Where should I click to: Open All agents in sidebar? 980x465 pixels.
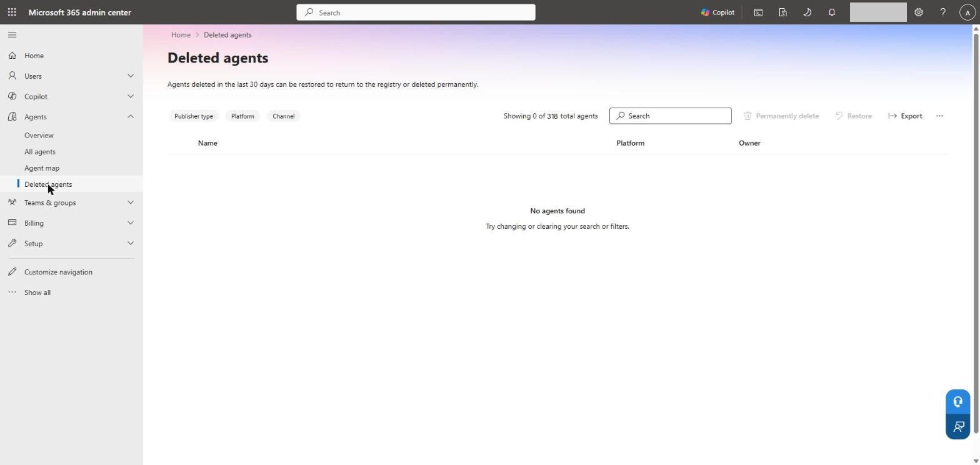pyautogui.click(x=40, y=152)
